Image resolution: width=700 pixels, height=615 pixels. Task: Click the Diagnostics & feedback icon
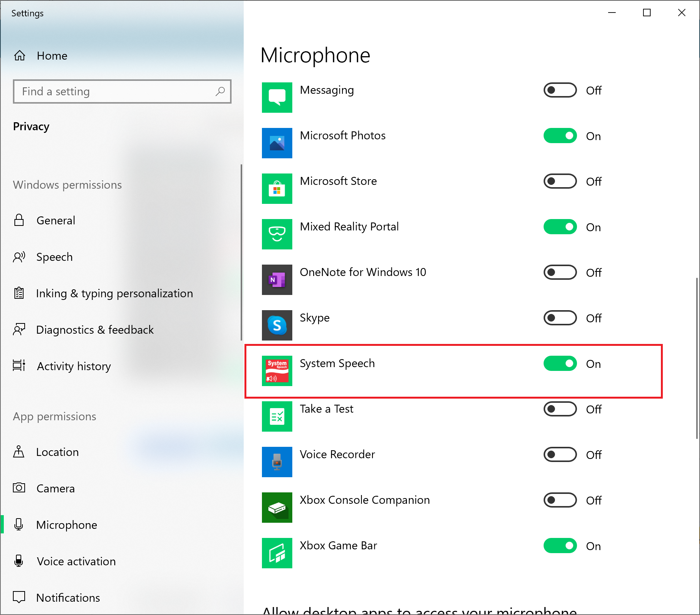[x=19, y=330]
